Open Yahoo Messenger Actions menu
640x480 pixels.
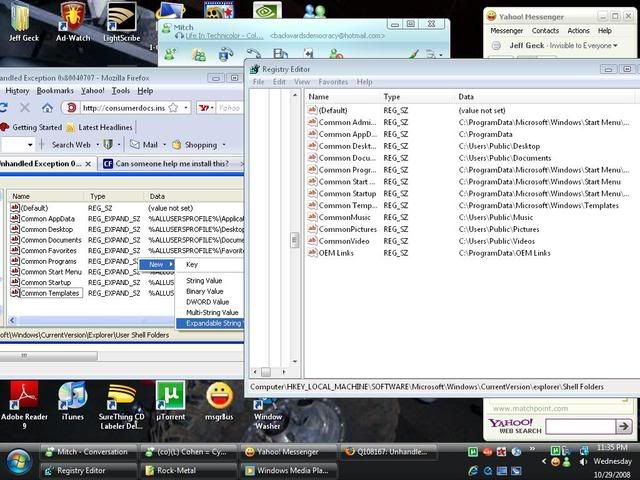tap(578, 31)
